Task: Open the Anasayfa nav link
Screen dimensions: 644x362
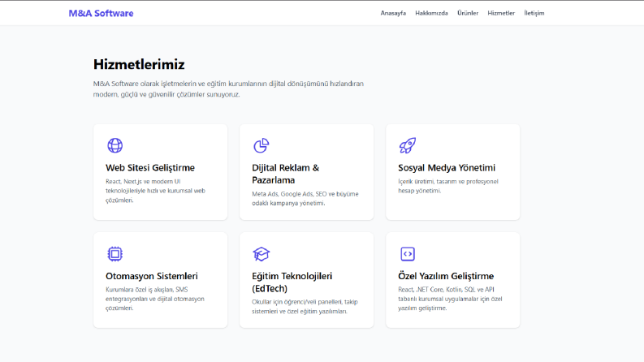Action: (x=393, y=13)
